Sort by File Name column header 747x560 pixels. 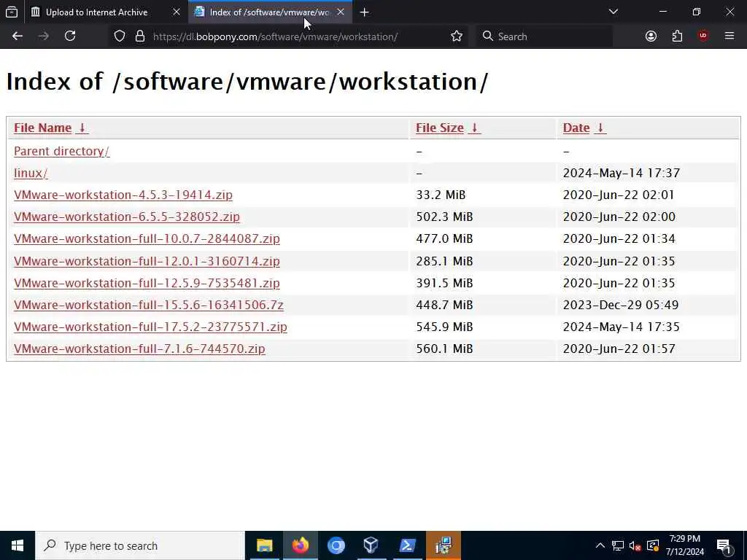click(42, 128)
